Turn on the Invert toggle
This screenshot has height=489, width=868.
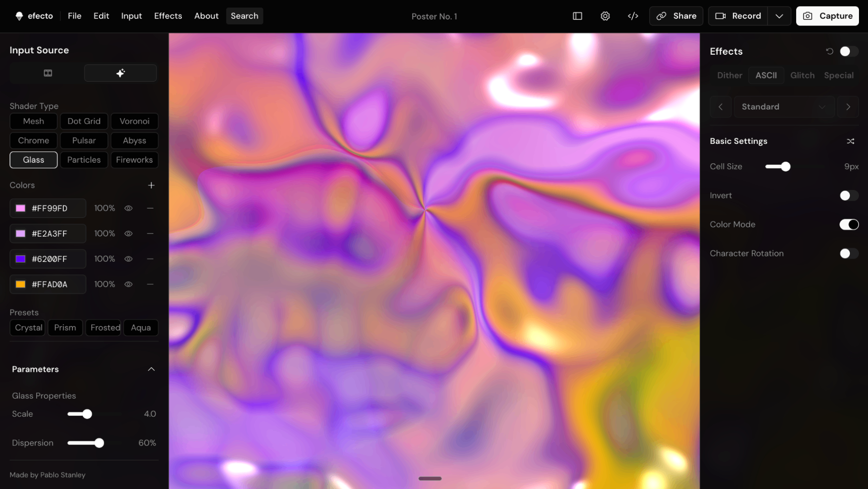(848, 195)
